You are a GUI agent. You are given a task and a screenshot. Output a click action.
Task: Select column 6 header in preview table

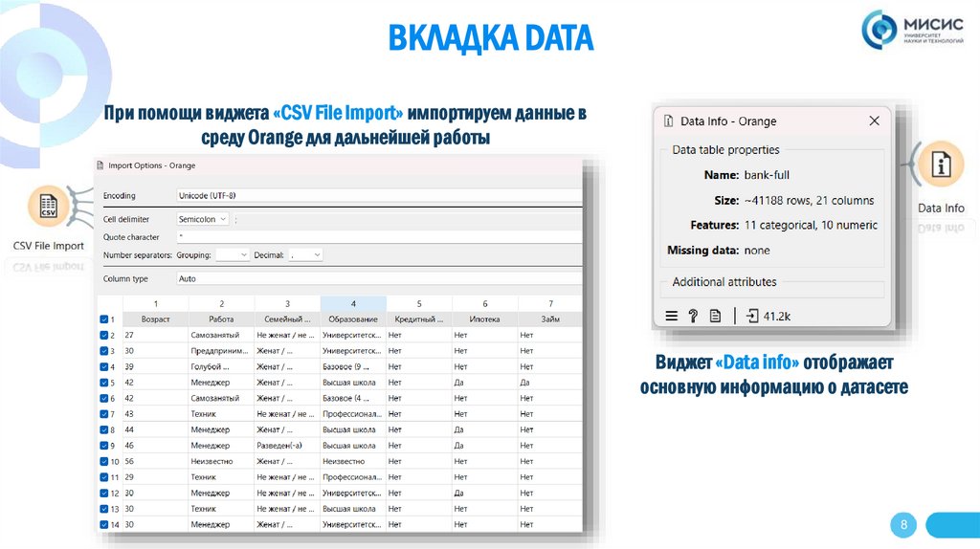(485, 303)
